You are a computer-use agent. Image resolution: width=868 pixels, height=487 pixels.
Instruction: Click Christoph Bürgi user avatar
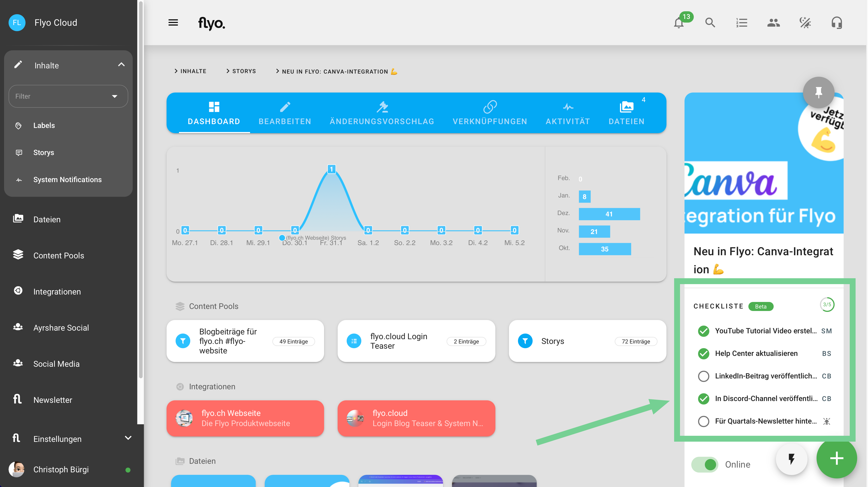(16, 469)
